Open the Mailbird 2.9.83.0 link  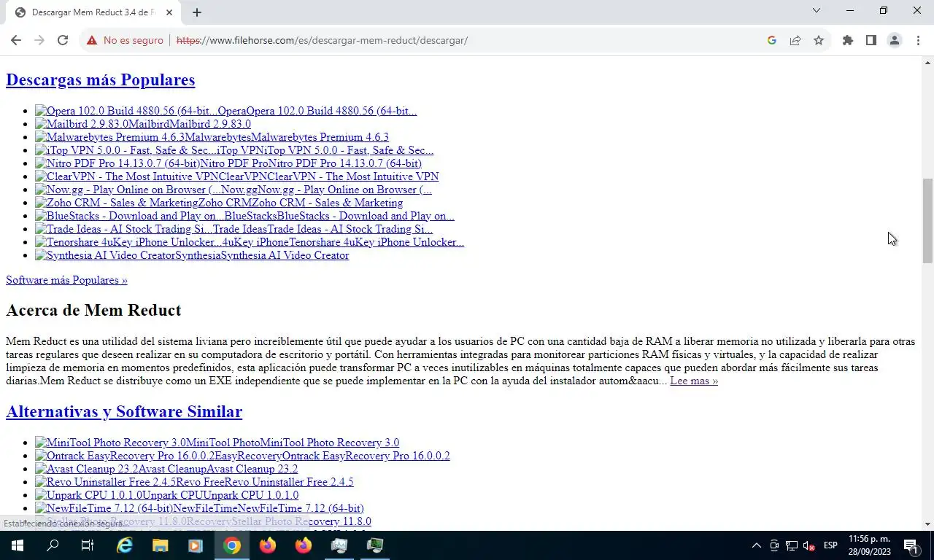coord(143,124)
